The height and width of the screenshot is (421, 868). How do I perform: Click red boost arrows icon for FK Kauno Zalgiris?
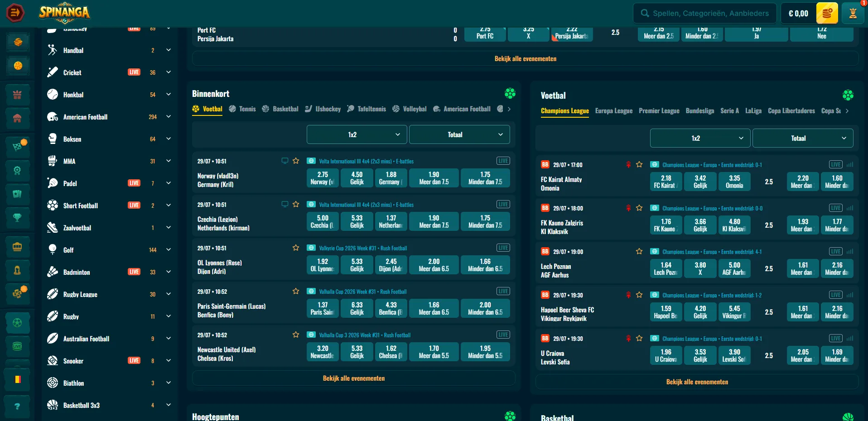[628, 208]
